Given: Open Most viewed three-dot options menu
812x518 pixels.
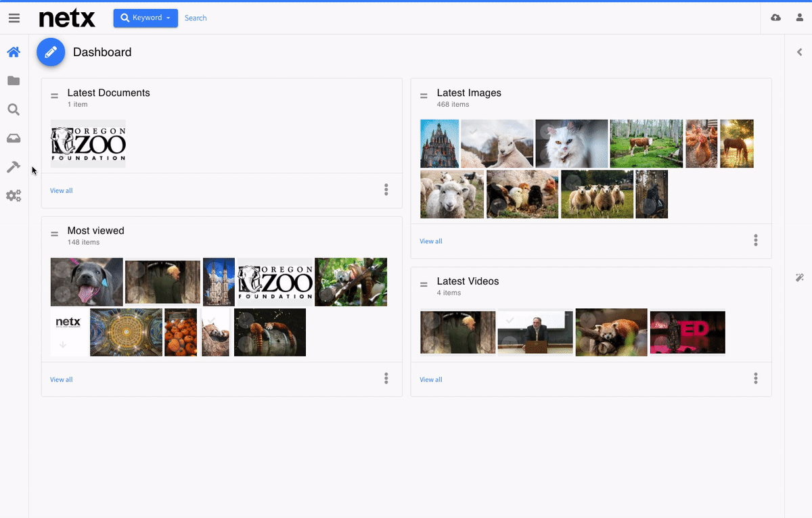Looking at the screenshot, I should [x=386, y=379].
